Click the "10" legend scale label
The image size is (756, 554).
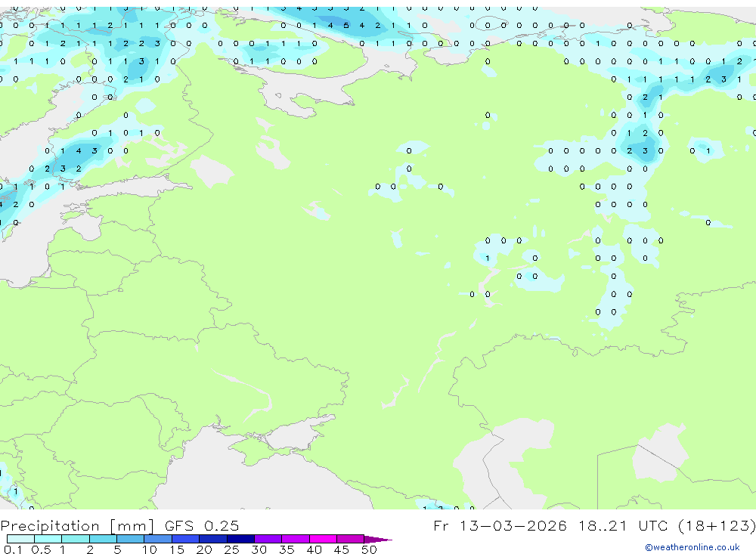(x=149, y=549)
